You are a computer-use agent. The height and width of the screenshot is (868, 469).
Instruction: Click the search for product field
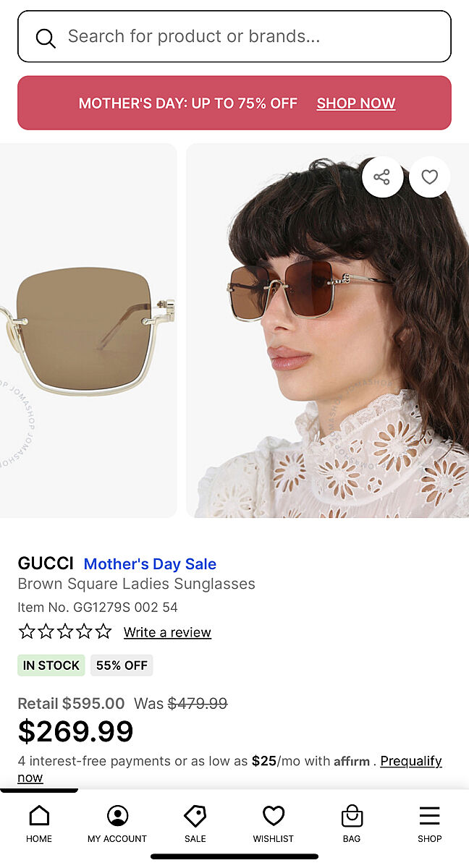click(x=246, y=36)
